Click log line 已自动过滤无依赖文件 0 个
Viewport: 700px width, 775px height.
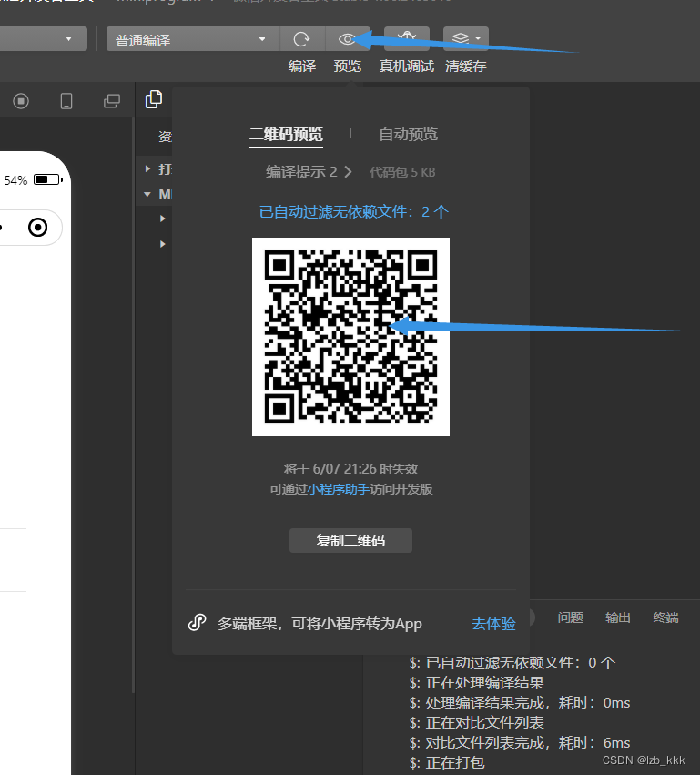coord(512,662)
